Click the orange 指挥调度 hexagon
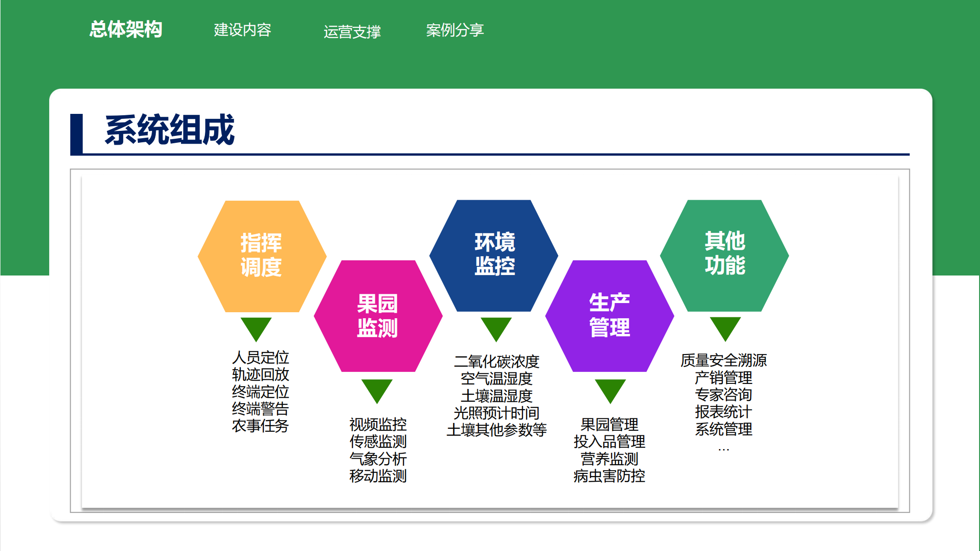This screenshot has width=980, height=551. [x=261, y=256]
